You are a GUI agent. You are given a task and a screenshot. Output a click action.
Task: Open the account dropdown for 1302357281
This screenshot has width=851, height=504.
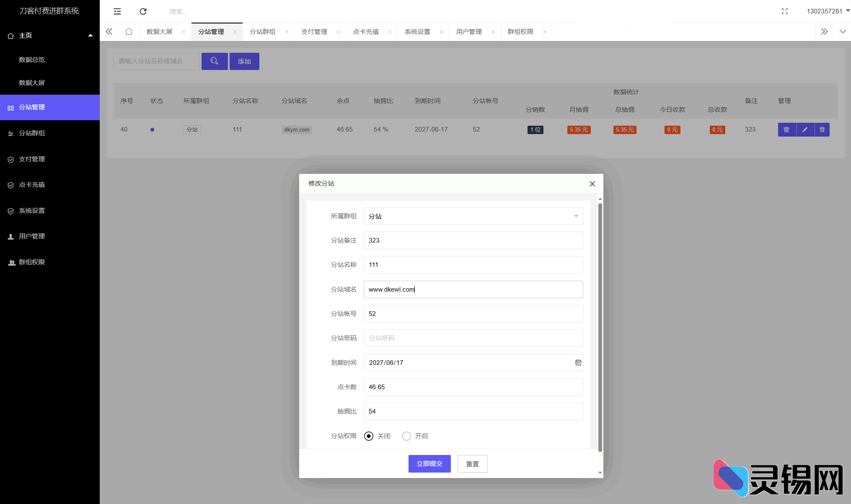pos(827,11)
